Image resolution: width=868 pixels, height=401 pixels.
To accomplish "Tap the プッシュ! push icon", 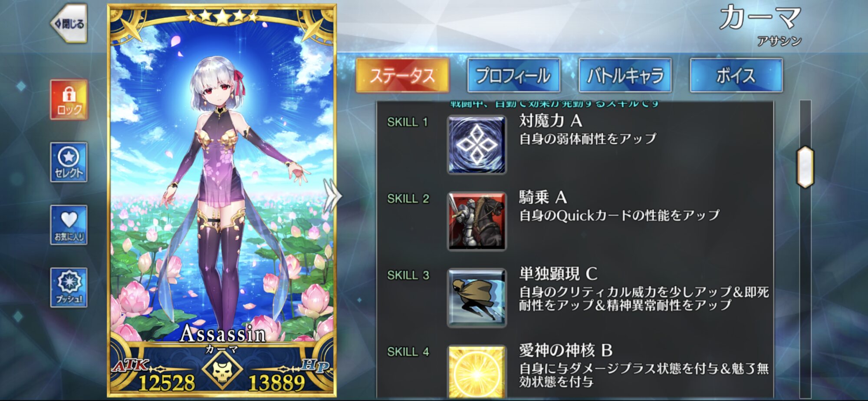I will 69,288.
